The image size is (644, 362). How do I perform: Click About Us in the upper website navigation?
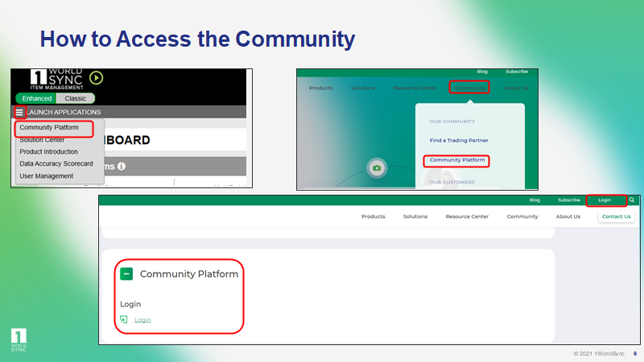pyautogui.click(x=515, y=88)
